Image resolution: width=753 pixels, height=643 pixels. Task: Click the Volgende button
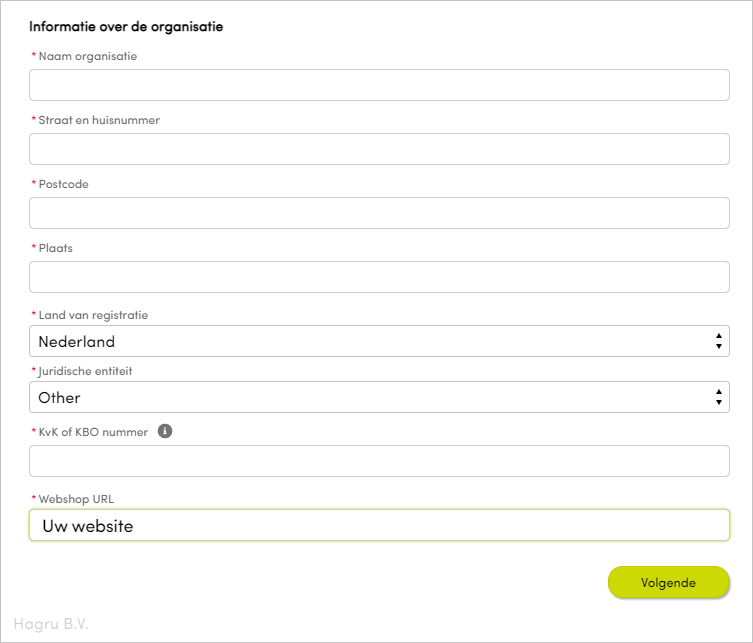tap(668, 582)
